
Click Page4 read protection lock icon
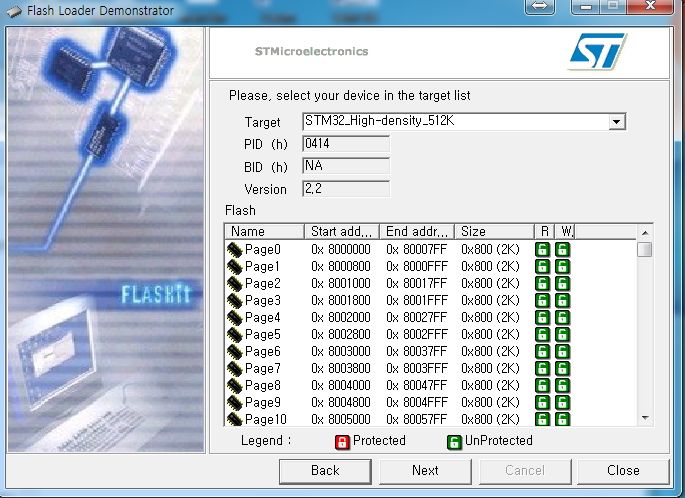coord(542,318)
